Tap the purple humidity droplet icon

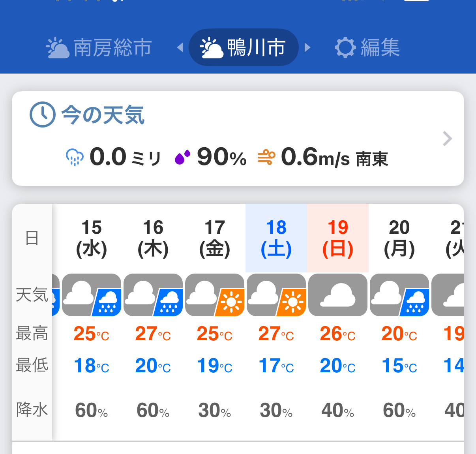point(182,157)
